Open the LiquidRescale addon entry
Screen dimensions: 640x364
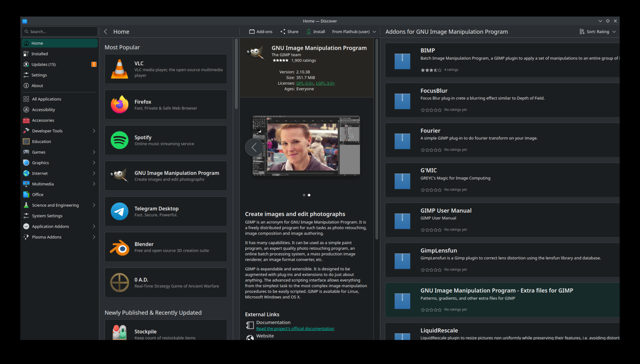tap(502, 332)
